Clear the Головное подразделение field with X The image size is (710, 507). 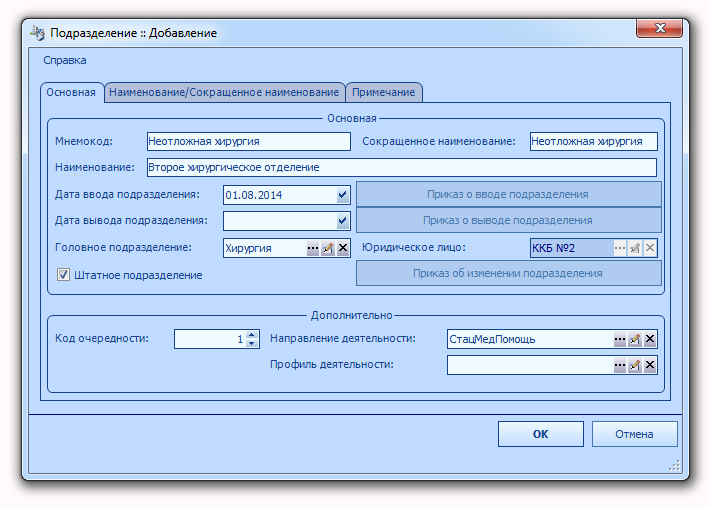[343, 248]
